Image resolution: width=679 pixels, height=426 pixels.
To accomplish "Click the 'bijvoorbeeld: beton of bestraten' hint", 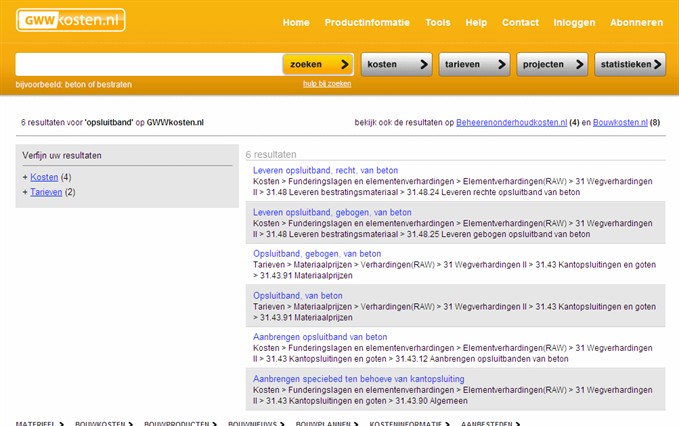I will 74,84.
